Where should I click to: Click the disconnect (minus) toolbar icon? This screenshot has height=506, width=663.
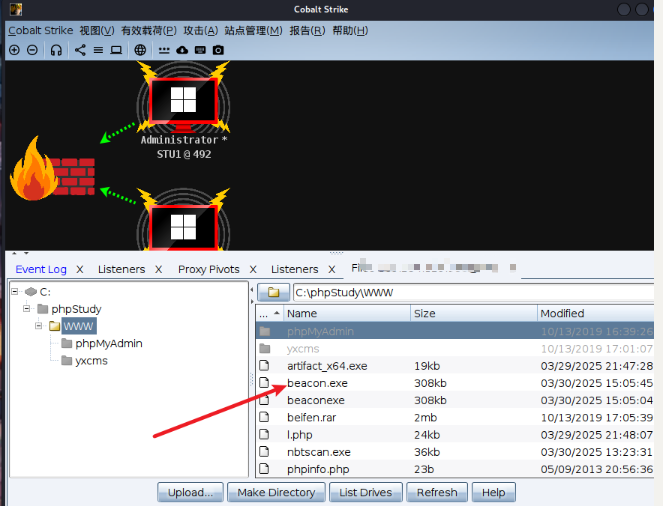pyautogui.click(x=32, y=50)
